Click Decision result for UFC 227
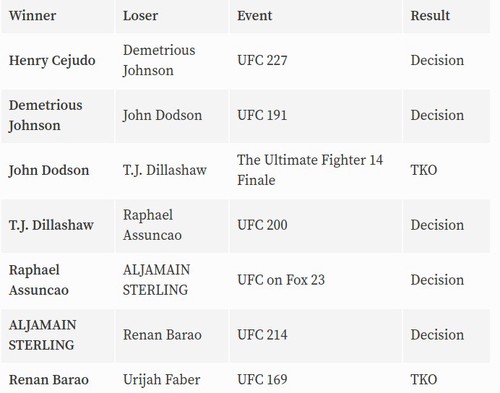The width and height of the screenshot is (500, 393). (437, 61)
